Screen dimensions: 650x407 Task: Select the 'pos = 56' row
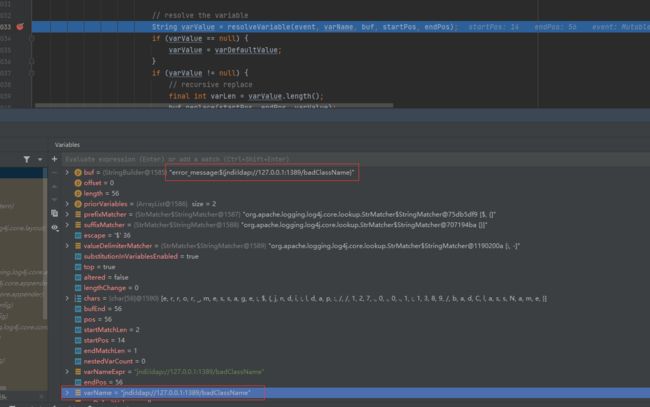pyautogui.click(x=356, y=319)
